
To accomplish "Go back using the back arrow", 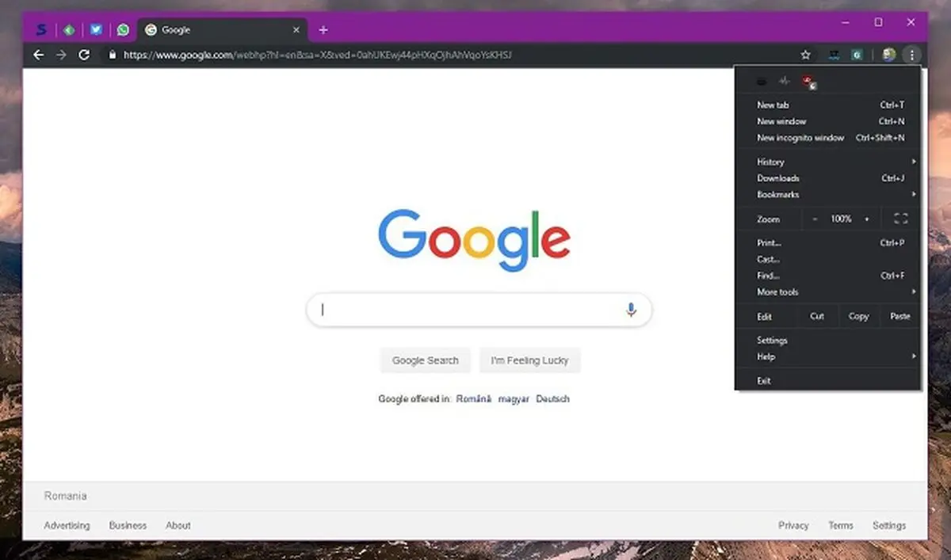I will [38, 55].
